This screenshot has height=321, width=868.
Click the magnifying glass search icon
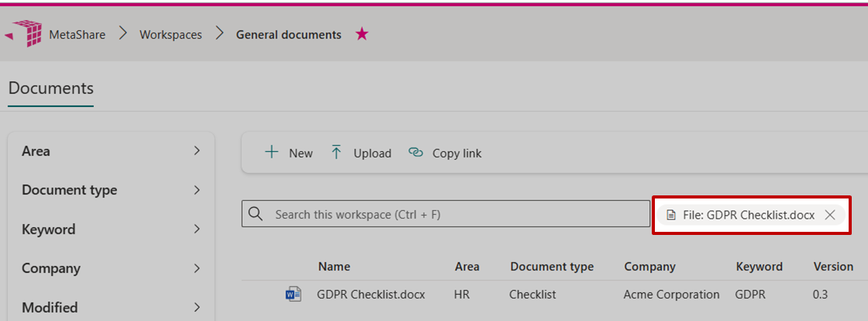pyautogui.click(x=257, y=214)
